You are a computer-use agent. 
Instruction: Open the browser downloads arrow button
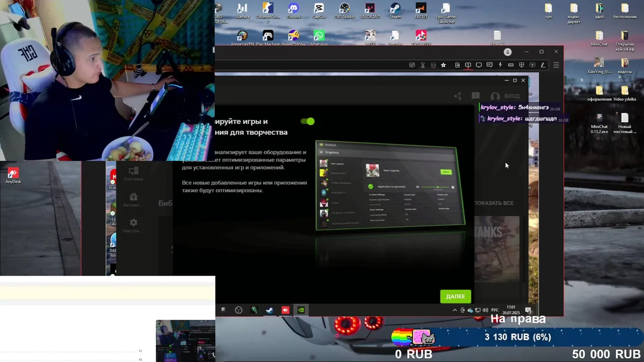(x=508, y=52)
